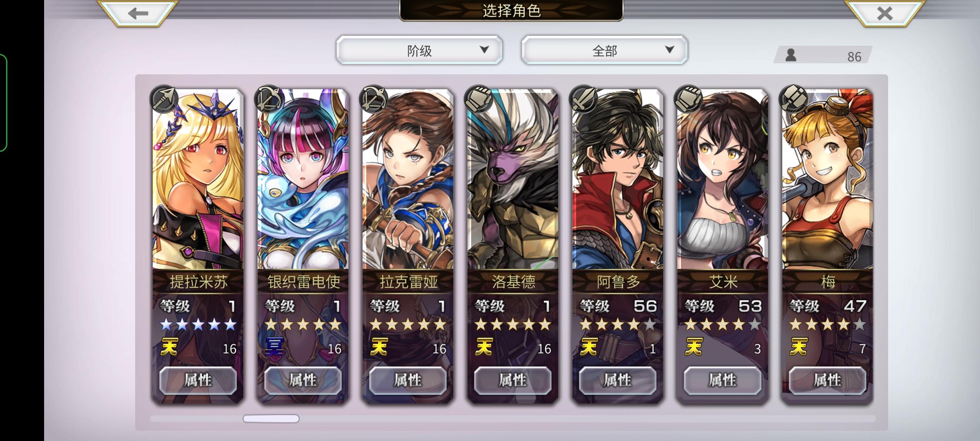Viewport: 980px width, 441px height.
Task: Open 属性 for 拉克雷娅
Action: [408, 380]
